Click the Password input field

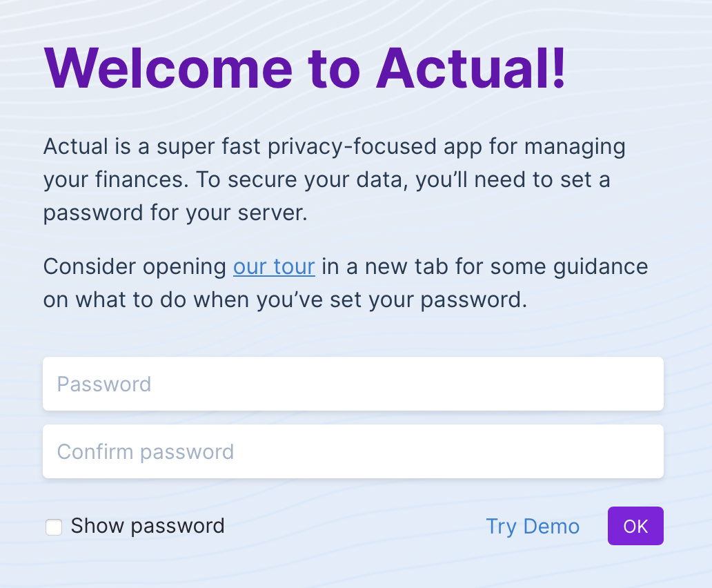coord(353,384)
